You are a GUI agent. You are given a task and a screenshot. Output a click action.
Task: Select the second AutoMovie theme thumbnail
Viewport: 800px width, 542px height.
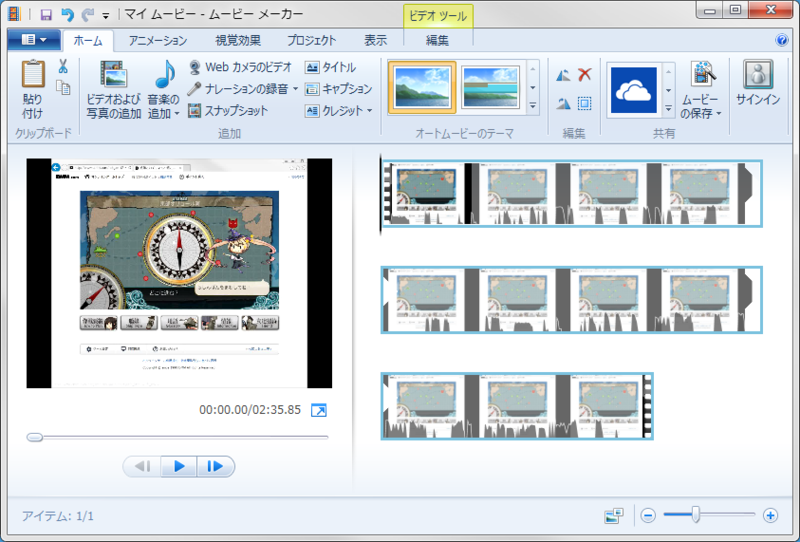point(490,87)
